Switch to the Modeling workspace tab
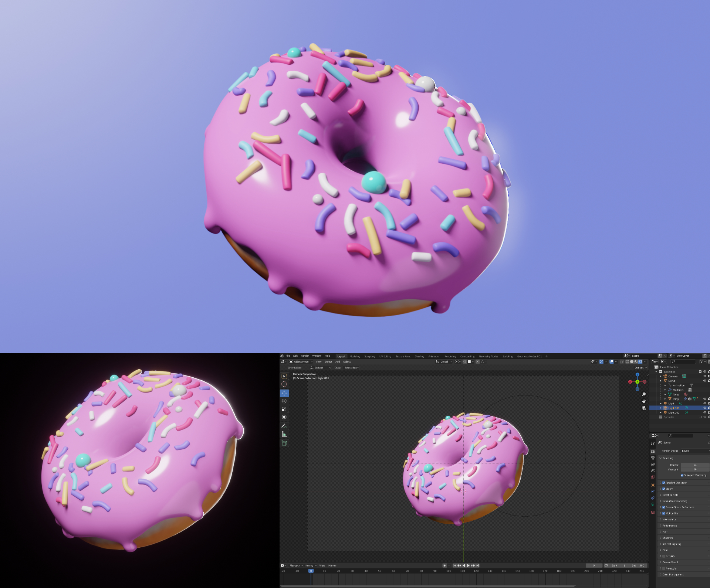 355,356
